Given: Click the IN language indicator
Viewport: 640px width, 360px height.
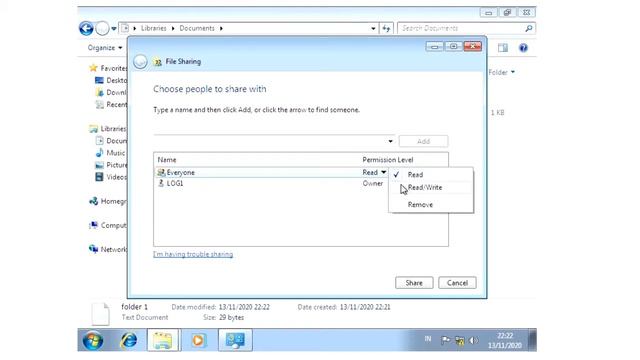Looking at the screenshot, I should pos(428,339).
